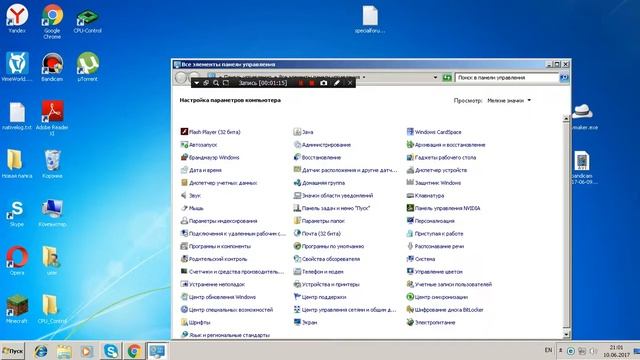The height and width of the screenshot is (360, 640).
Task: Open Почта (32 бита) item
Action: click(317, 233)
